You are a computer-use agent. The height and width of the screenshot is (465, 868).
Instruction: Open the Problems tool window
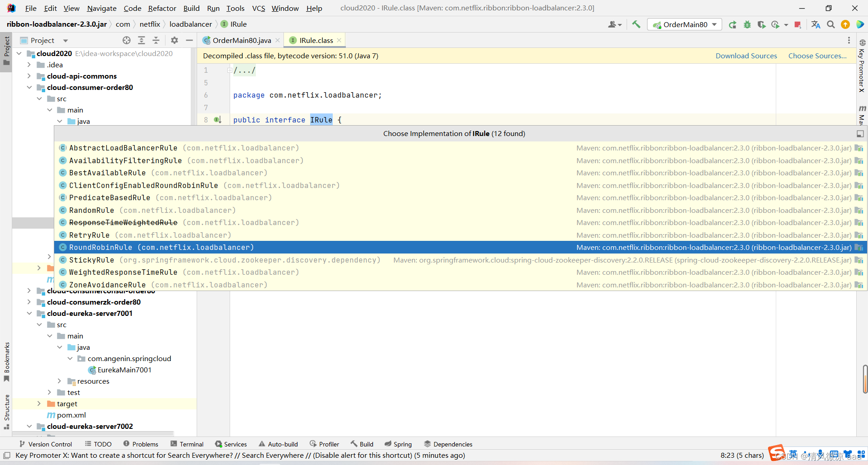pos(141,444)
